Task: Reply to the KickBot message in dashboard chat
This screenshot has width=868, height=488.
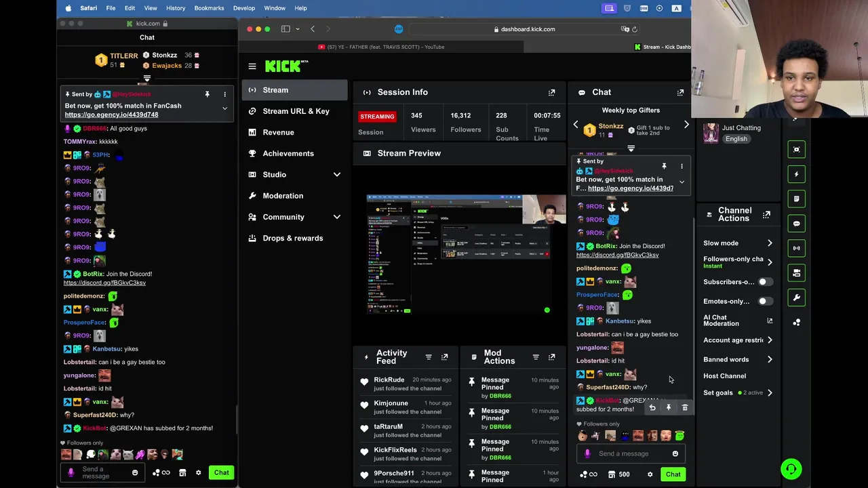Action: click(x=652, y=407)
